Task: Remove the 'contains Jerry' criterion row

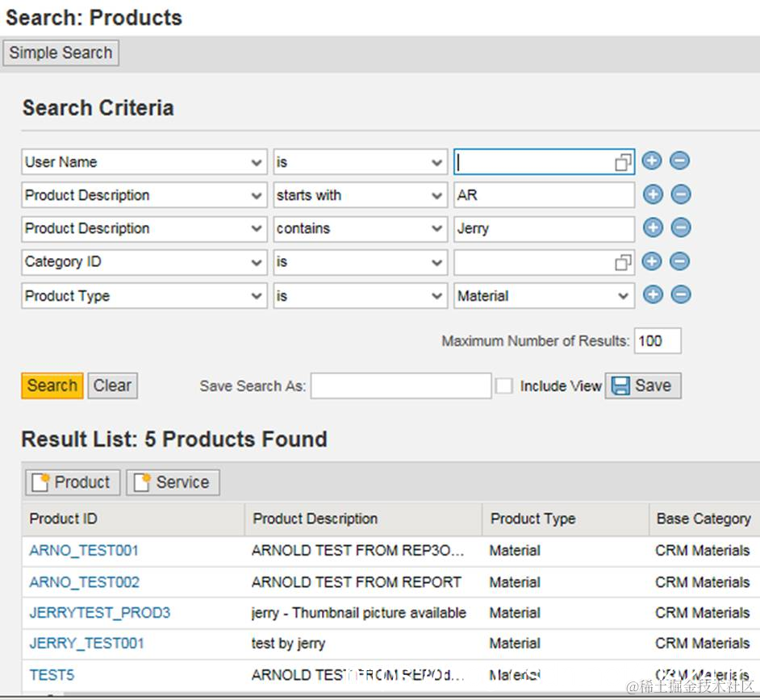Action: pyautogui.click(x=680, y=228)
